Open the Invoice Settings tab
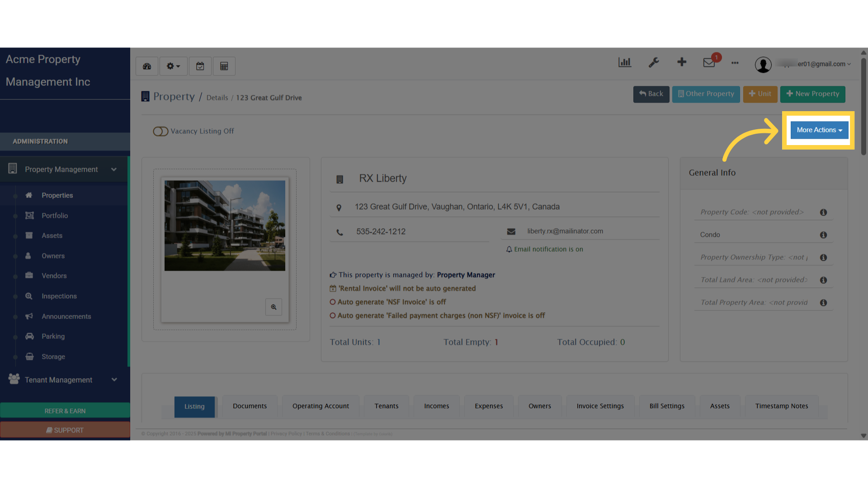 tap(600, 406)
